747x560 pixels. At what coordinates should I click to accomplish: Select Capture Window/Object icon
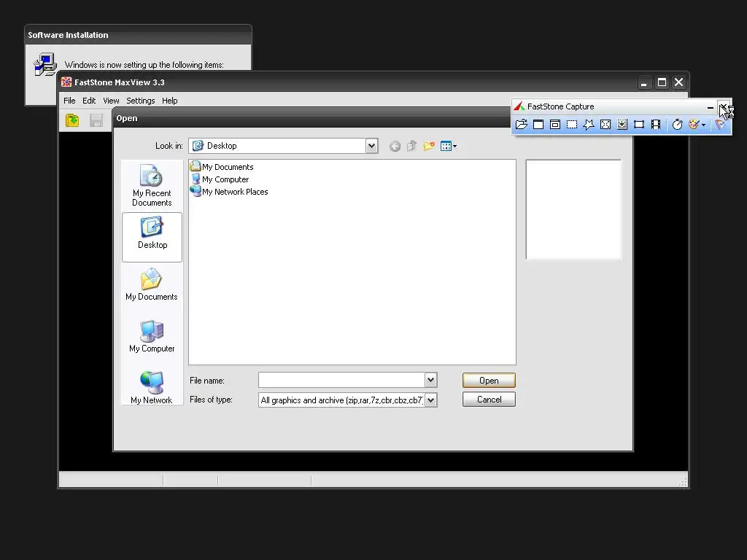[555, 124]
